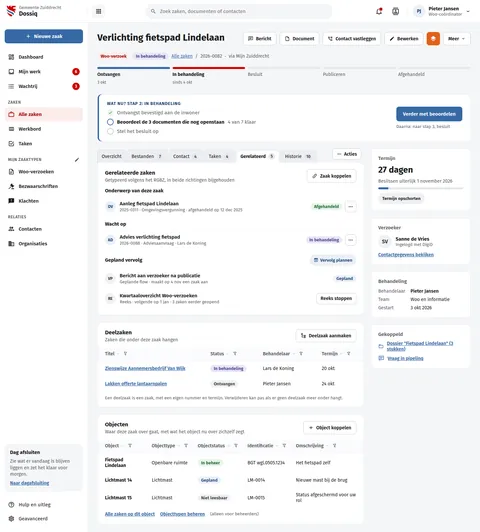The height and width of the screenshot is (532, 480).
Task: Switch to the Contact tab
Action: [185, 156]
